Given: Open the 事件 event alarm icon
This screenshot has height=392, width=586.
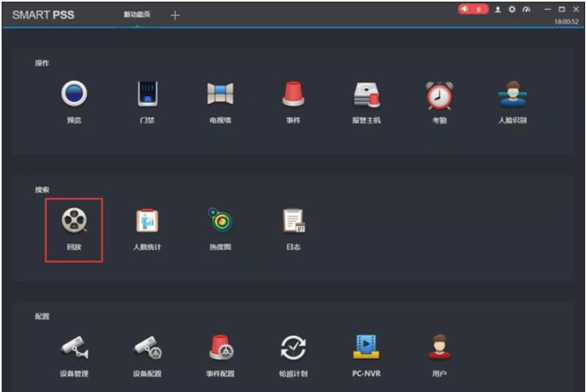Looking at the screenshot, I should [293, 96].
